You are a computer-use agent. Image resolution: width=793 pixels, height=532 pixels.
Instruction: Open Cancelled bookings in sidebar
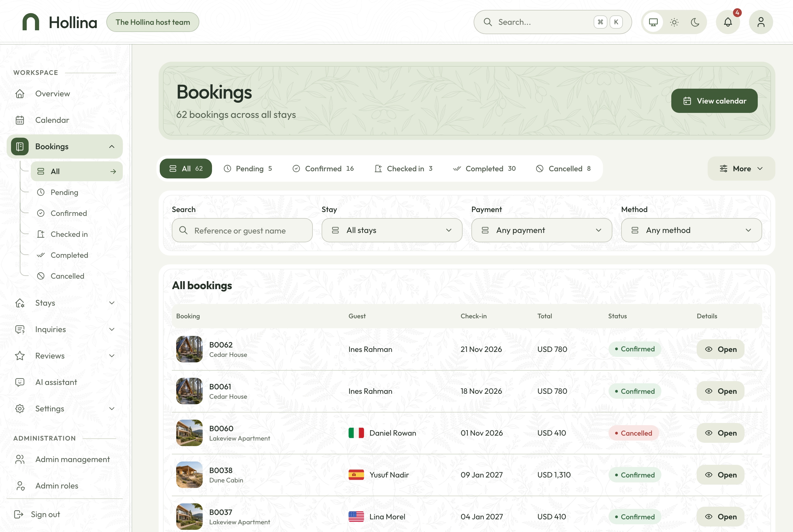(x=77, y=276)
